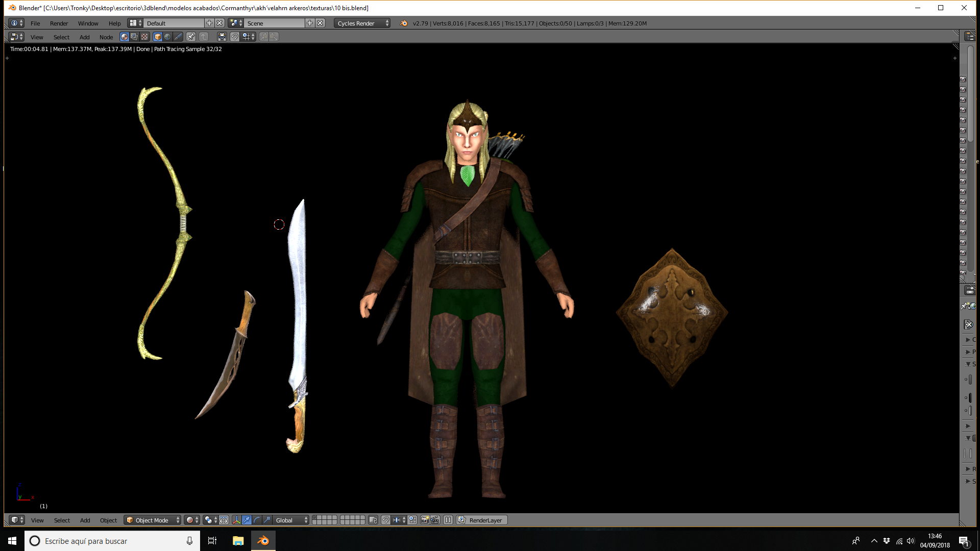This screenshot has width=980, height=551.
Task: Open the Cycles Render engine dropdown
Action: pyautogui.click(x=362, y=23)
